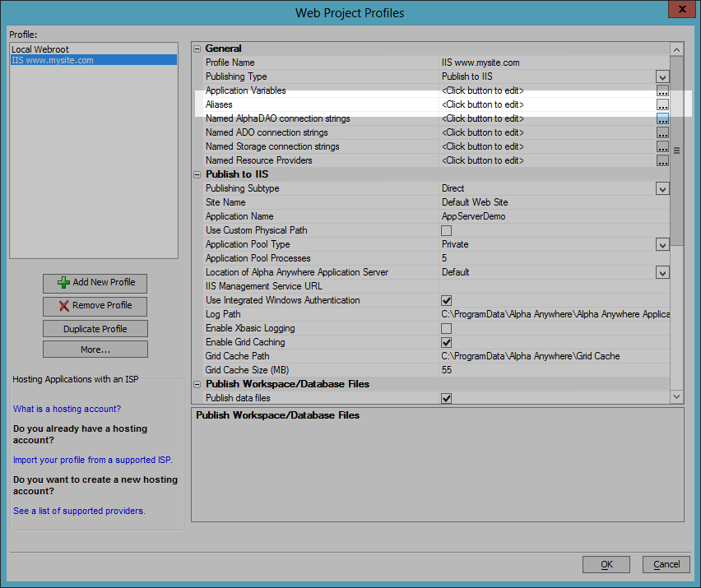Viewport: 701px width, 588px height.
Task: Click 'Import your profile from a supported ISP' link
Action: coord(92,460)
